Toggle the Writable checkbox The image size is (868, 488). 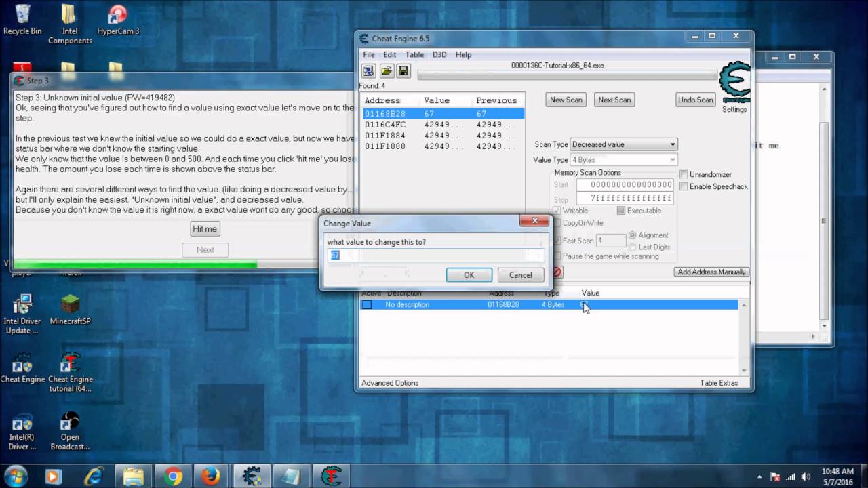[x=557, y=211]
